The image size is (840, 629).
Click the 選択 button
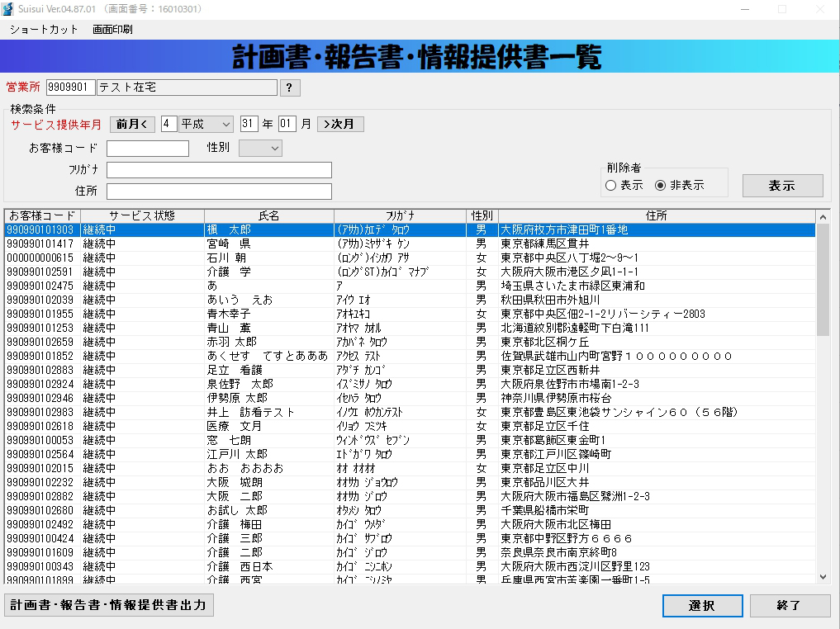pyautogui.click(x=702, y=605)
